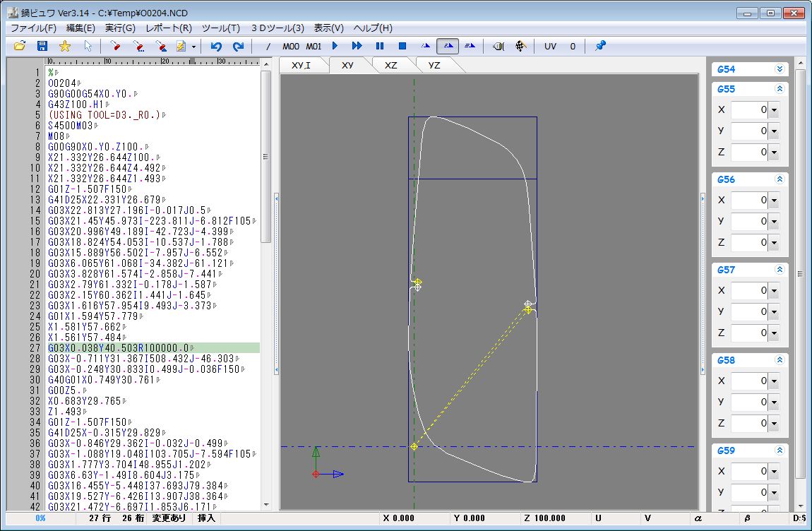Undo the last edit
Viewport: 812px width, 531px height.
[216, 46]
